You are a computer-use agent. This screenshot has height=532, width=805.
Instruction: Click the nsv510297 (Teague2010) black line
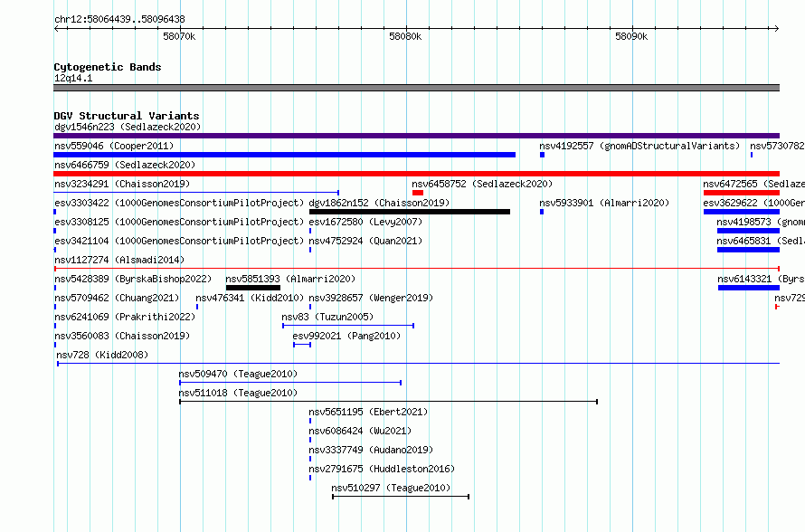point(401,497)
